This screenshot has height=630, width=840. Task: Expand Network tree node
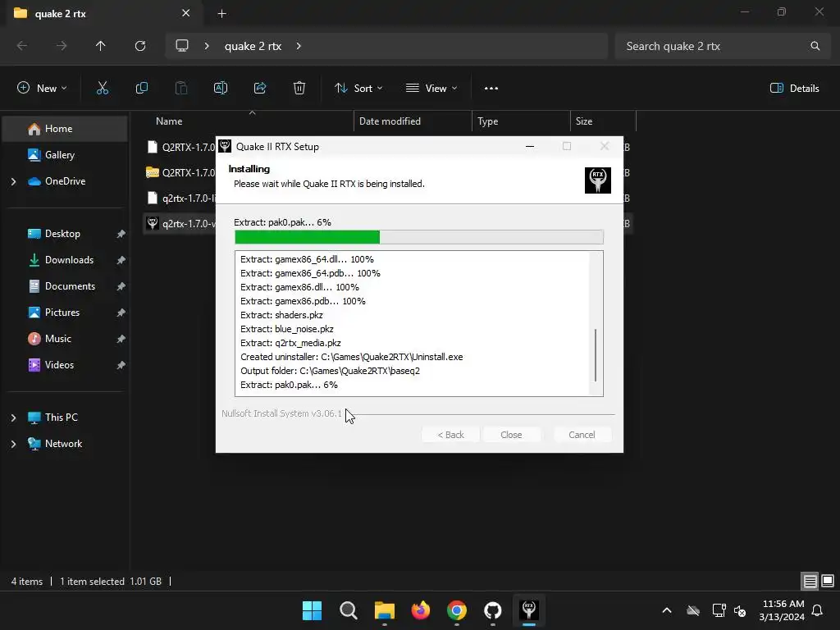point(13,444)
